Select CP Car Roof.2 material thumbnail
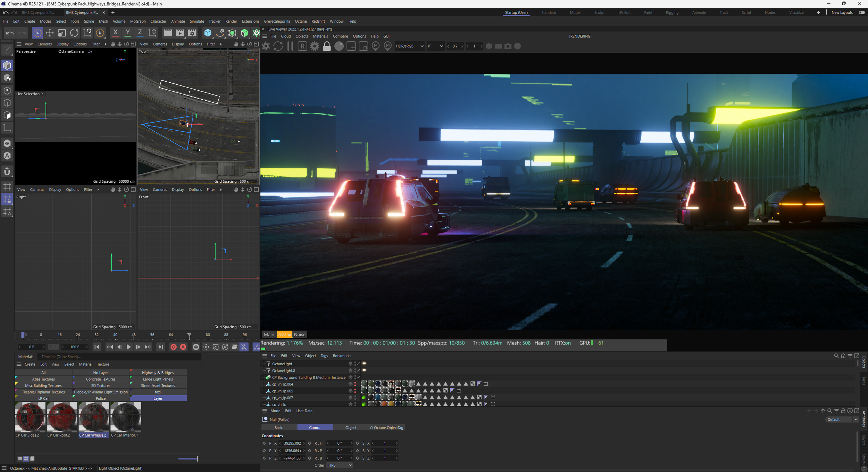Viewport: 868px width, 472px height. tap(62, 417)
